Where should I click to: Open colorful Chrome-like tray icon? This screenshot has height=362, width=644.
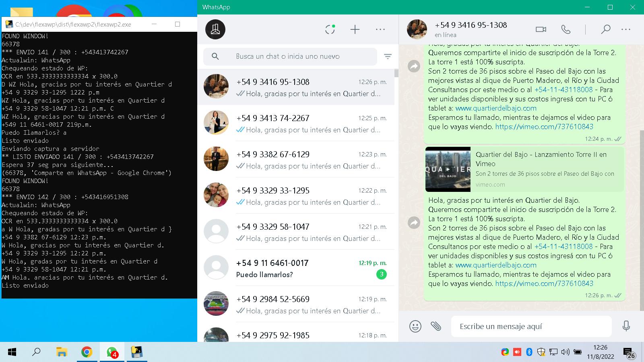[x=505, y=352]
